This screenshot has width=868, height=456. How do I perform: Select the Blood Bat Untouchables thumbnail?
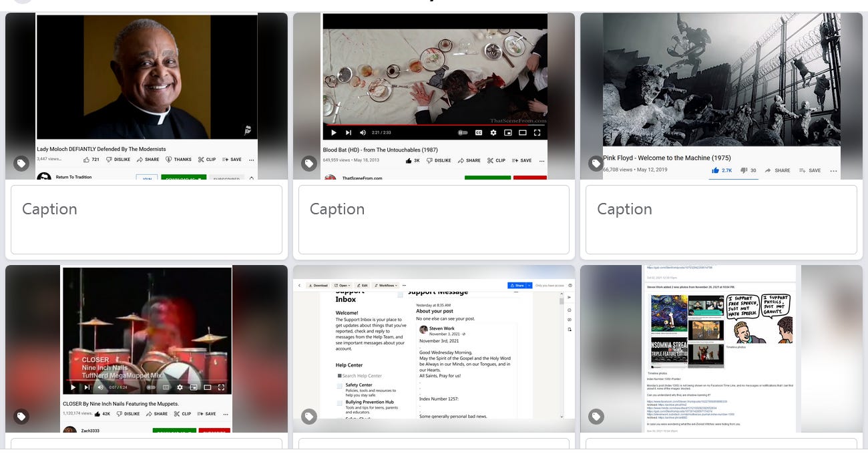[434, 96]
